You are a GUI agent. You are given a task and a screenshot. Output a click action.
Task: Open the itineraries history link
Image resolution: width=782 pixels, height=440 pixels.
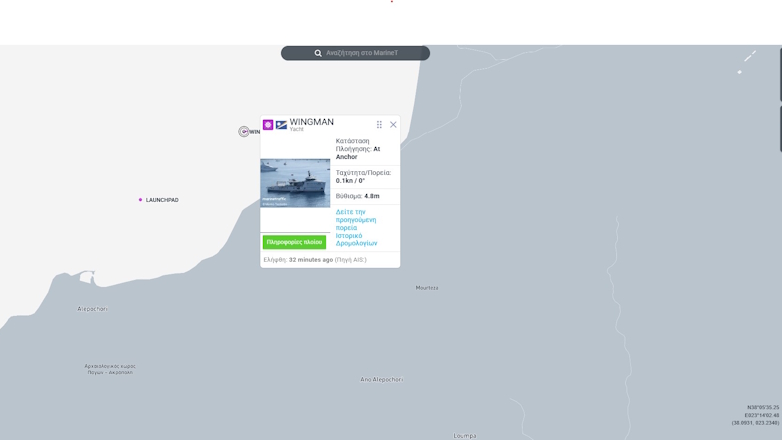(x=356, y=239)
